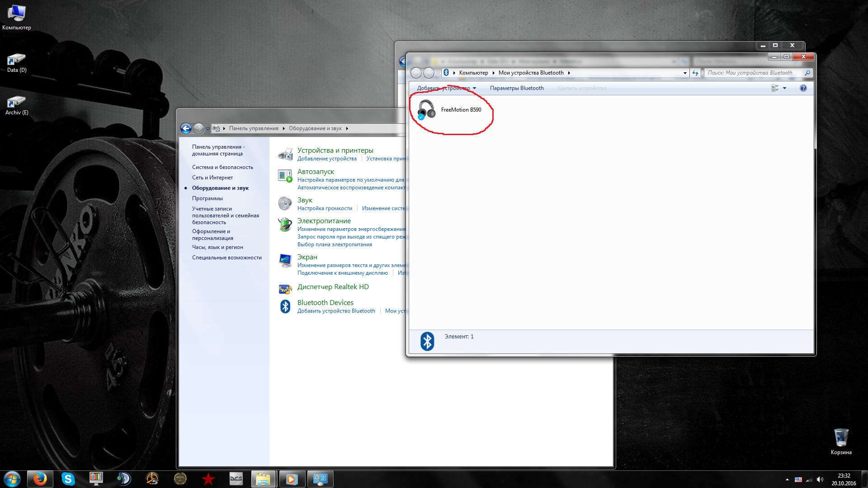Click 'Мои устройства Bluetooth' breadcrumb segment
The image size is (868, 488).
click(531, 73)
